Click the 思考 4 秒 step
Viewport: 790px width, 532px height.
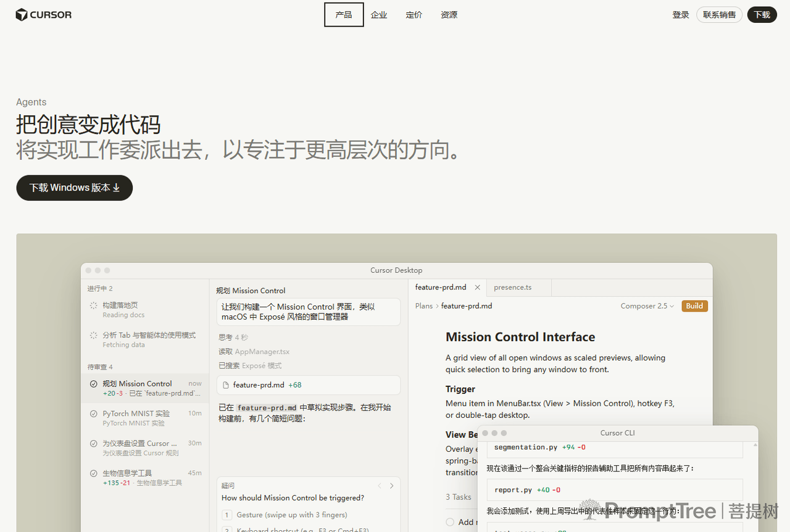(x=233, y=338)
